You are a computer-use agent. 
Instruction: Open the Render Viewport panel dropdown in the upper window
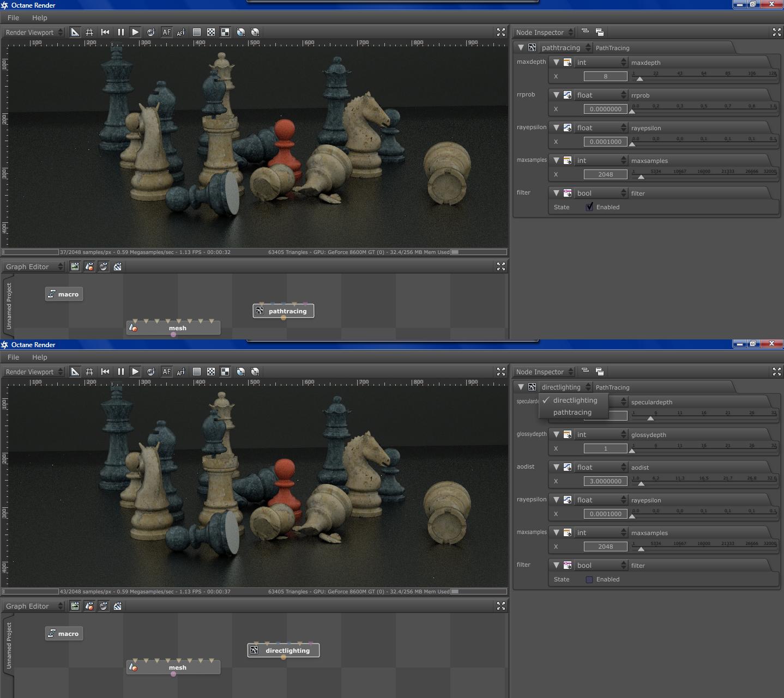[34, 32]
